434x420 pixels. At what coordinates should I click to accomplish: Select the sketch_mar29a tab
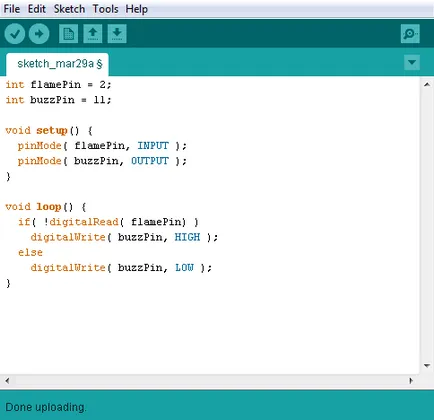click(x=57, y=64)
